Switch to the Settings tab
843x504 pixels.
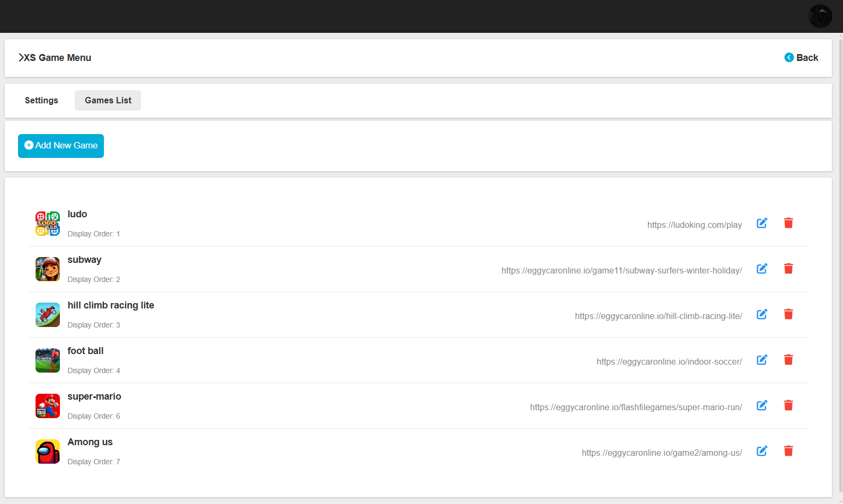[x=41, y=100]
